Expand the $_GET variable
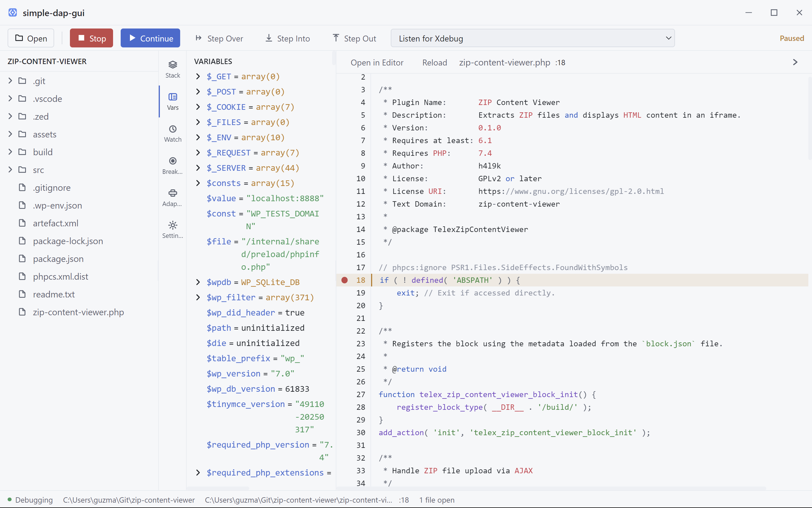812x508 pixels. click(198, 76)
